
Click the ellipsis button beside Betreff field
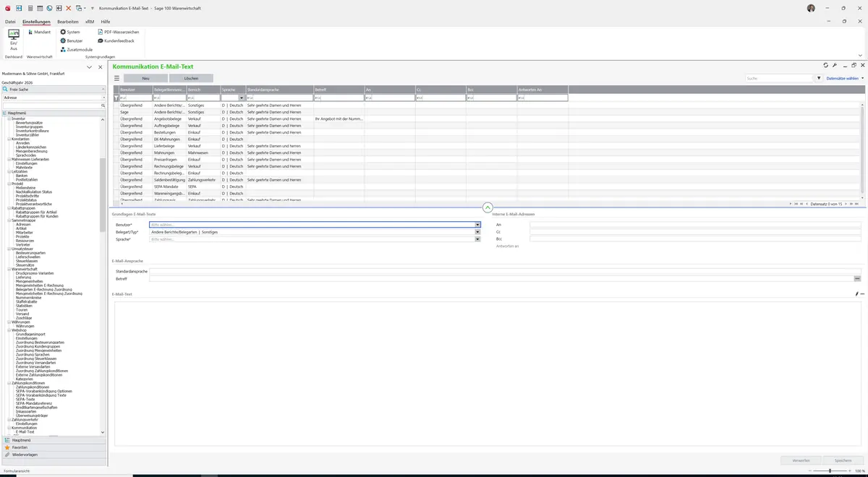click(x=858, y=278)
